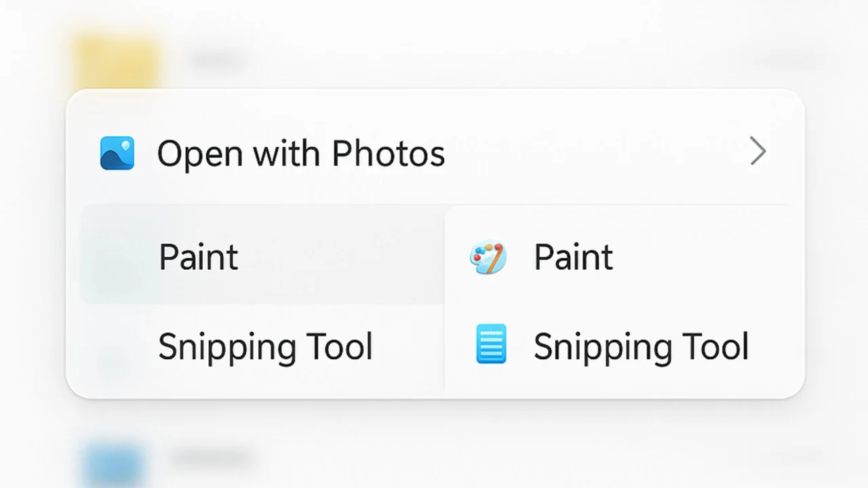Click the Paint brush icon in the submenu
Viewport: 868px width, 488px height.
(x=489, y=258)
